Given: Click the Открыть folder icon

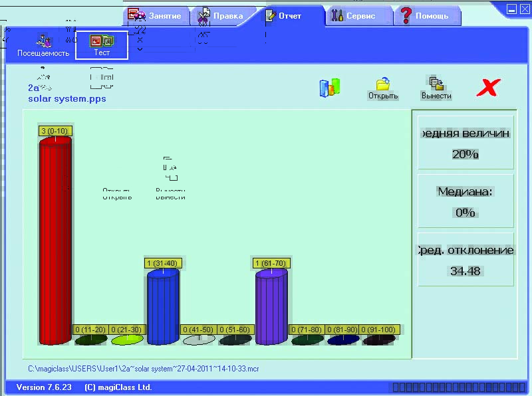Looking at the screenshot, I should pyautogui.click(x=383, y=88).
